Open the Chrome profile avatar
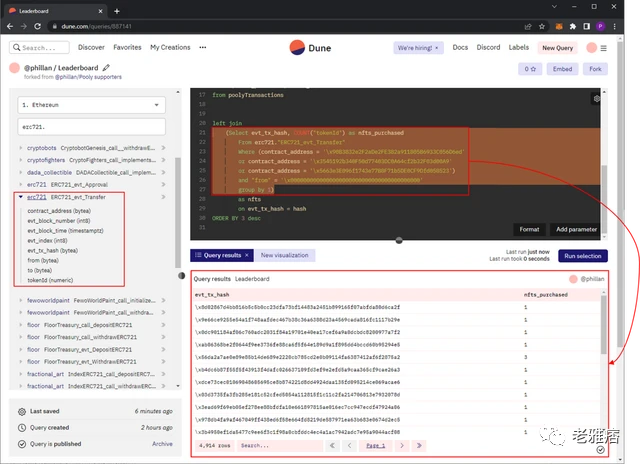Screen dimensions: 640x464 600,27
